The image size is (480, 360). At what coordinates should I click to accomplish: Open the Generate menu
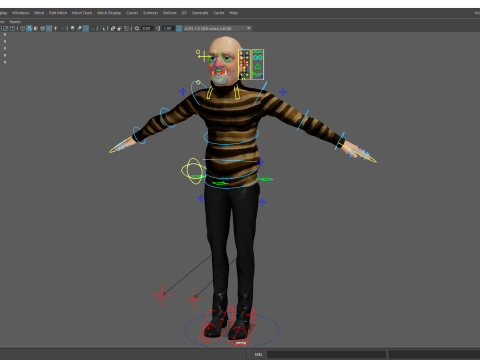pyautogui.click(x=200, y=13)
